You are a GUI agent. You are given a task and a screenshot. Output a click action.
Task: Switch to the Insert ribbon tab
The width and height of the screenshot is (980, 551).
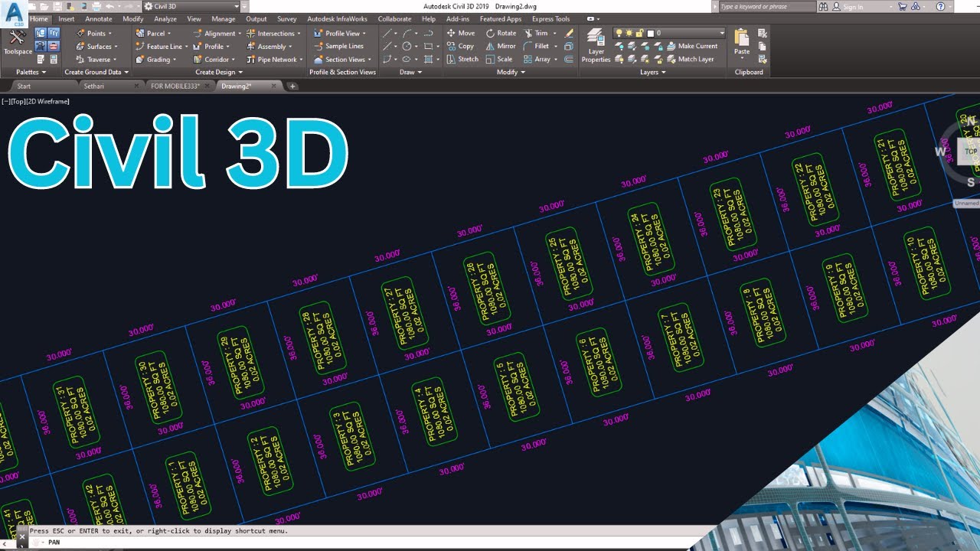(67, 19)
